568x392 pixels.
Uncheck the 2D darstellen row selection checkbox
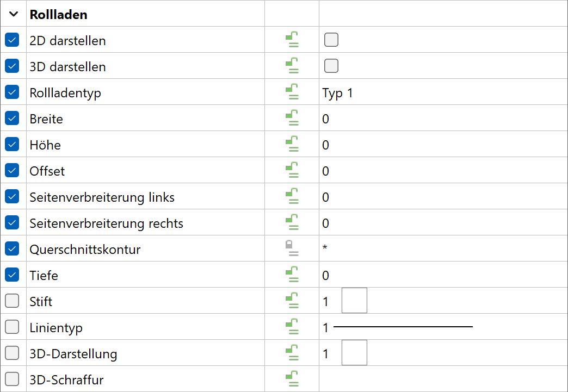(12, 40)
